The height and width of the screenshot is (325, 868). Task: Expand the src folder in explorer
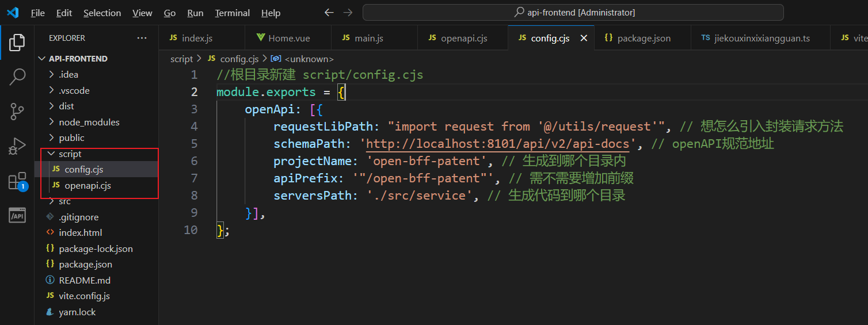[x=64, y=201]
